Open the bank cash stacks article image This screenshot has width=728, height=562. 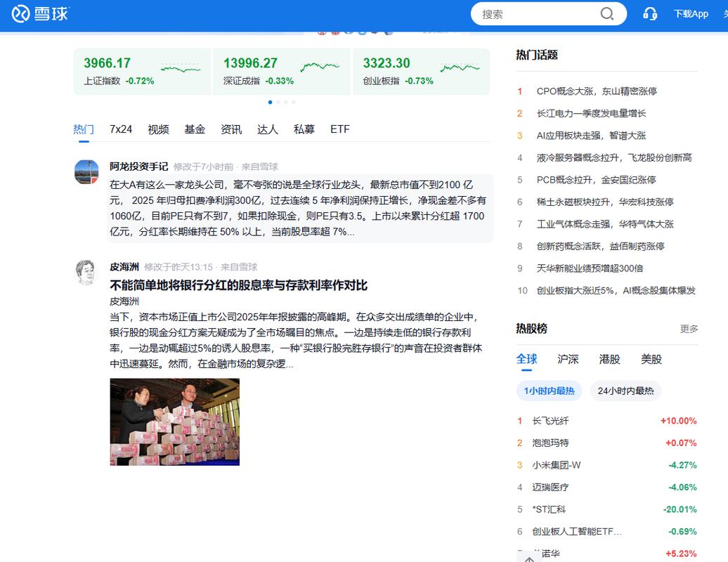coord(174,421)
